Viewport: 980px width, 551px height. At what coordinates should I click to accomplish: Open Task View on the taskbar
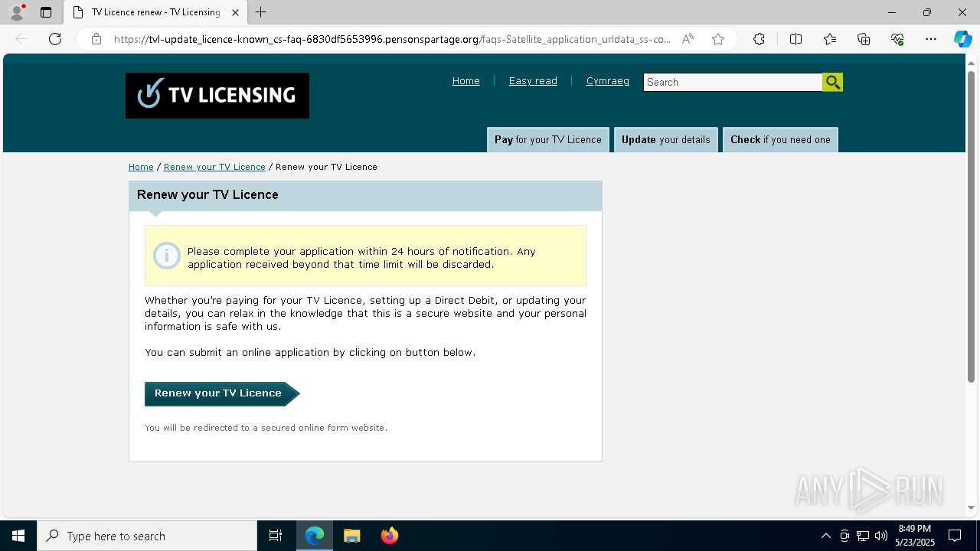tap(276, 536)
